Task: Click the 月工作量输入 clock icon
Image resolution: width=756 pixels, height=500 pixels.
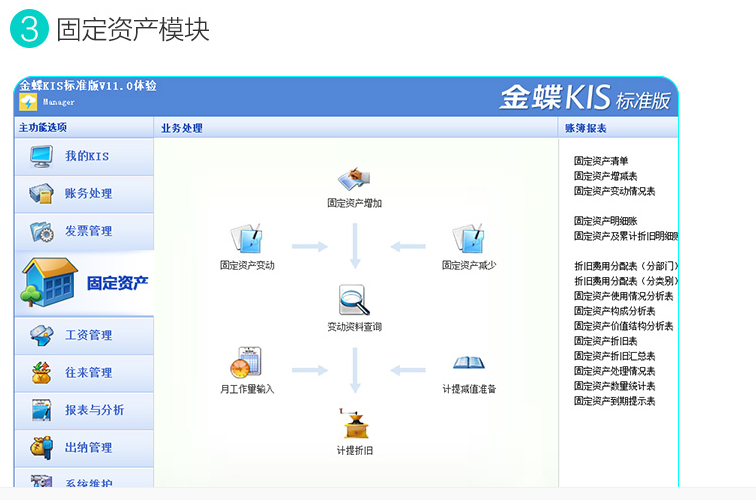Action: 246,362
